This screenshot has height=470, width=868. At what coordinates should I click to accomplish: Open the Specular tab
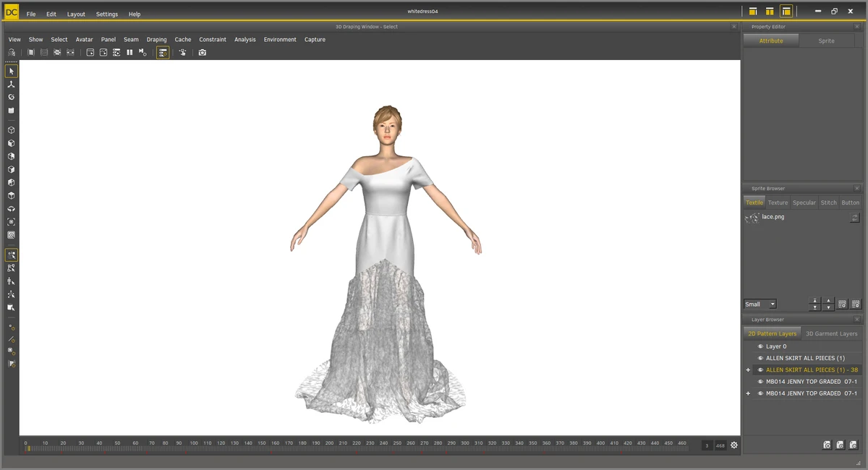804,202
